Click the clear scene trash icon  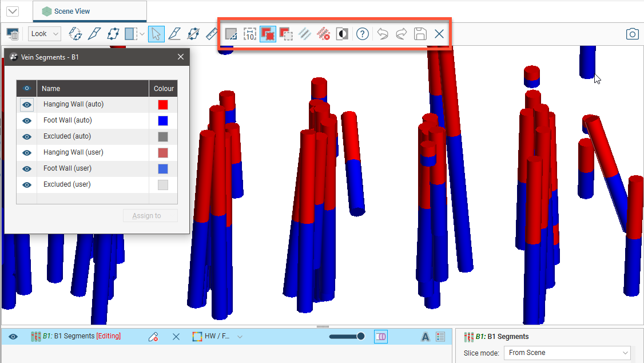pos(13,34)
